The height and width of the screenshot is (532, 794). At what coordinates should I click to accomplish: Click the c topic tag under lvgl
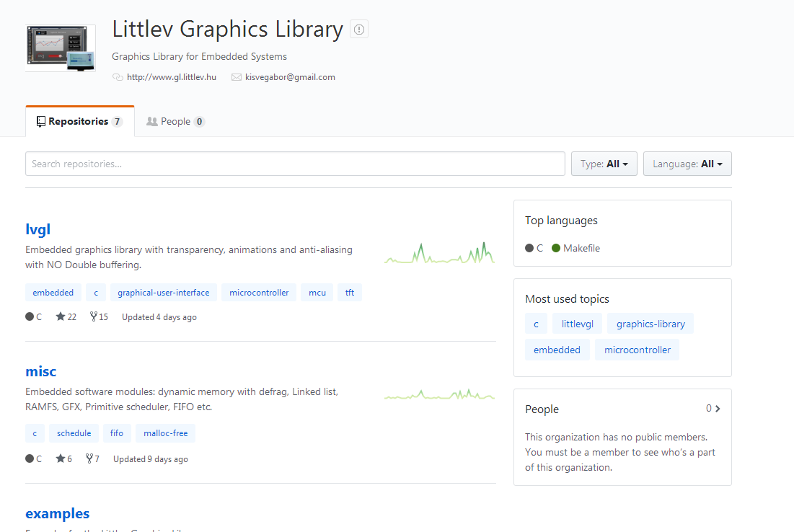tap(96, 293)
